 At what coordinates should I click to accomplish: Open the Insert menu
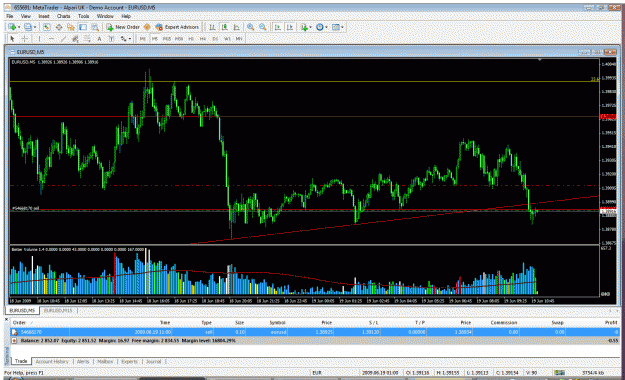tap(43, 16)
